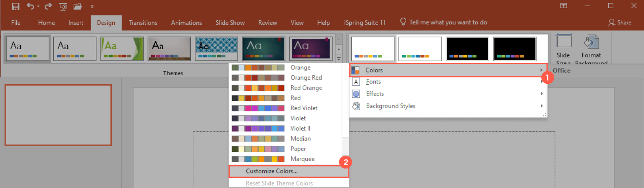Select the dark purple theme thumbnail
The image size is (644, 188).
pyautogui.click(x=311, y=48)
